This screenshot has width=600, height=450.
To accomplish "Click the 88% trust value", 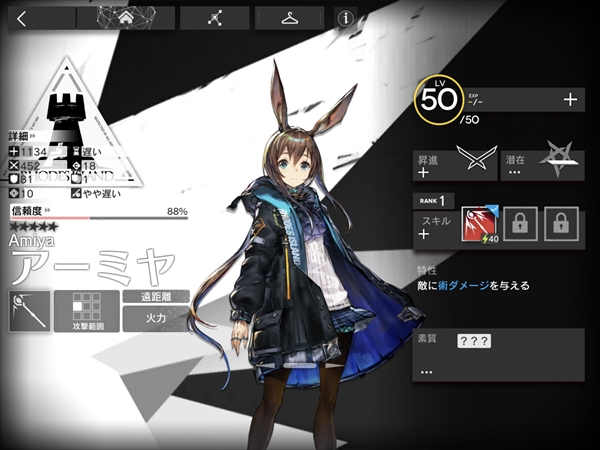I will pyautogui.click(x=177, y=211).
